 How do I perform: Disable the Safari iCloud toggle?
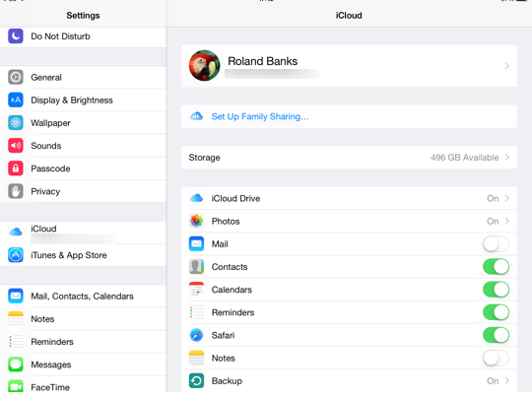tap(496, 335)
